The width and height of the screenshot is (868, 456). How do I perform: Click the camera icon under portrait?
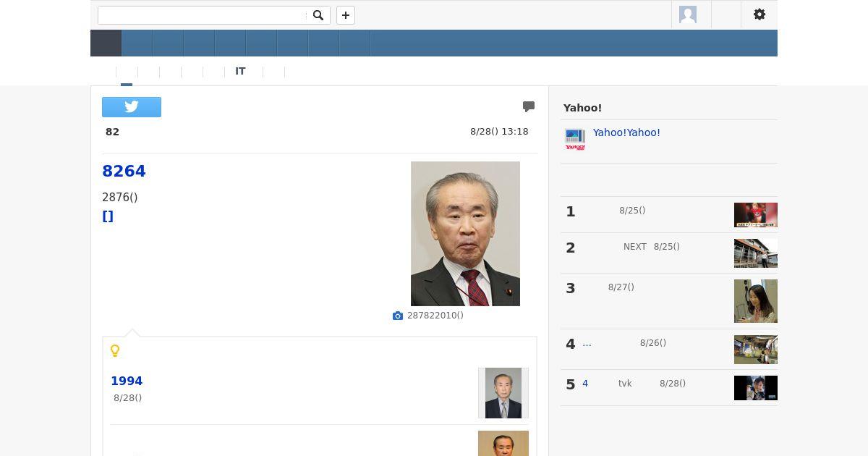(398, 316)
